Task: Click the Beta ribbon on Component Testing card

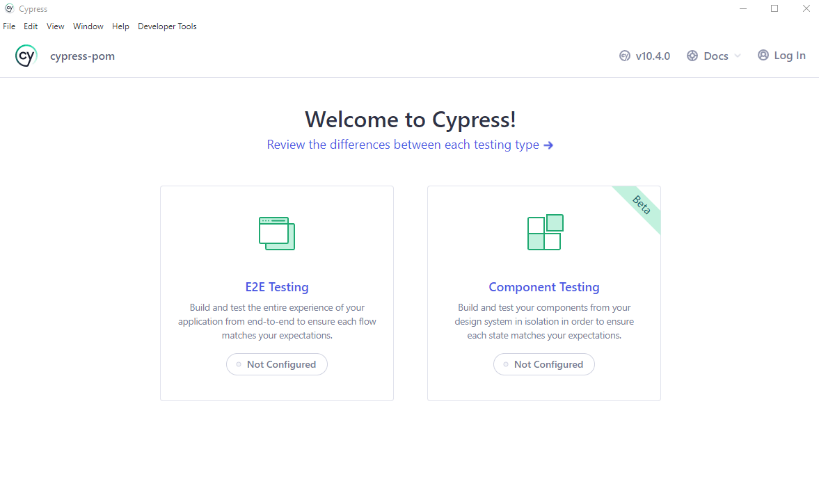Action: pos(642,205)
